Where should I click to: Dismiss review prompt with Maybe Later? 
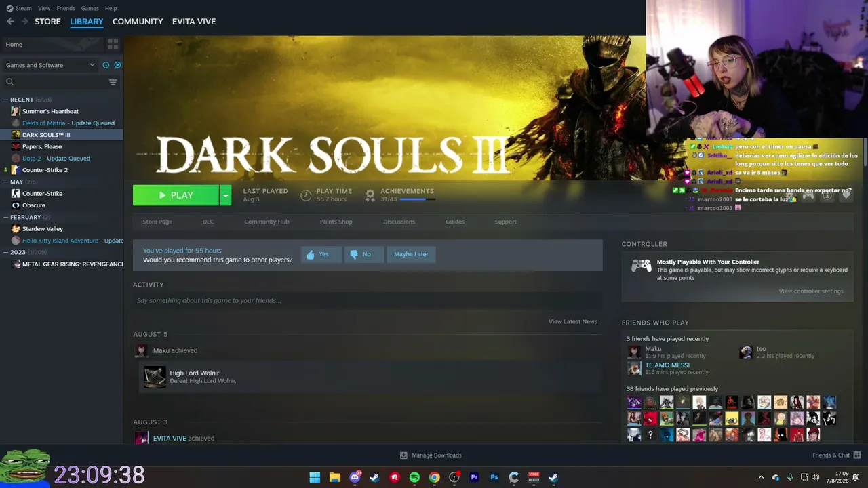(x=411, y=254)
